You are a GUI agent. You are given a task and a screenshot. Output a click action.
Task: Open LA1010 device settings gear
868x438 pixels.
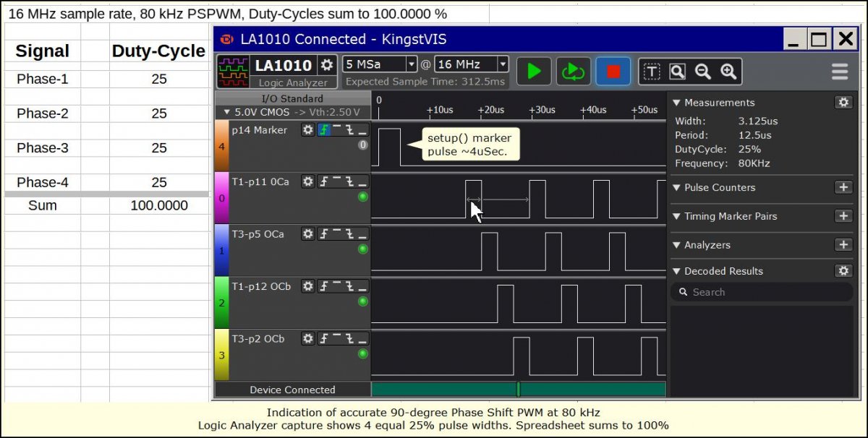[x=327, y=64]
